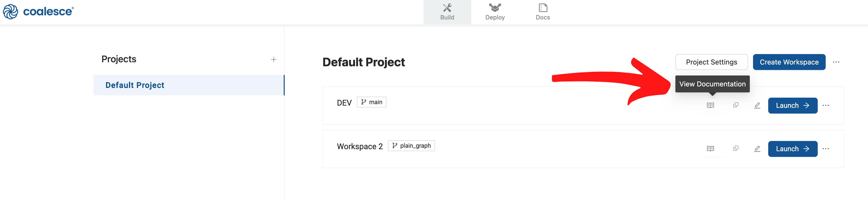
Task: Edit the DEV workspace with pencil icon
Action: click(x=757, y=105)
